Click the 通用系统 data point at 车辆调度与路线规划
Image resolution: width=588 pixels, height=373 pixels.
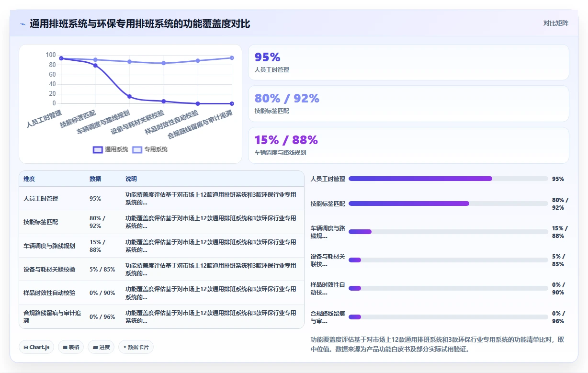coord(129,96)
